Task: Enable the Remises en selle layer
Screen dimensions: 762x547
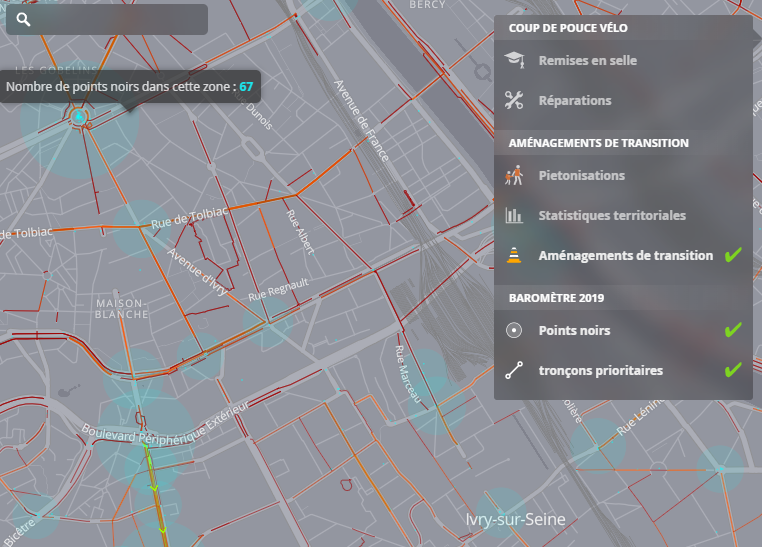Action: click(x=587, y=60)
